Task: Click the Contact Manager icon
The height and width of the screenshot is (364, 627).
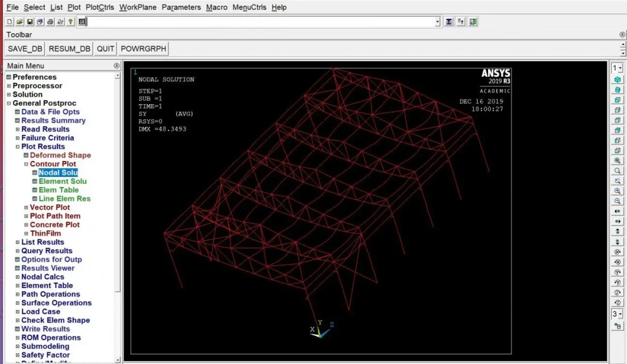Action: tap(473, 22)
